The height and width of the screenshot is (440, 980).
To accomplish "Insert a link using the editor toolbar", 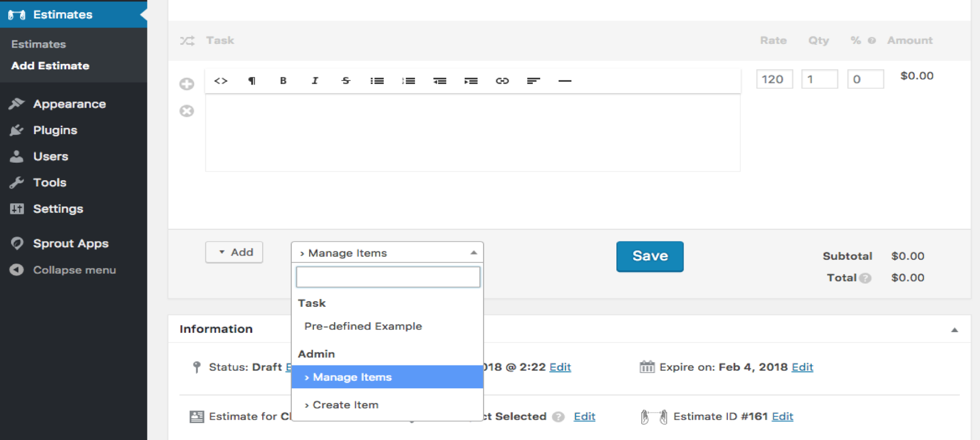I will pyautogui.click(x=502, y=81).
